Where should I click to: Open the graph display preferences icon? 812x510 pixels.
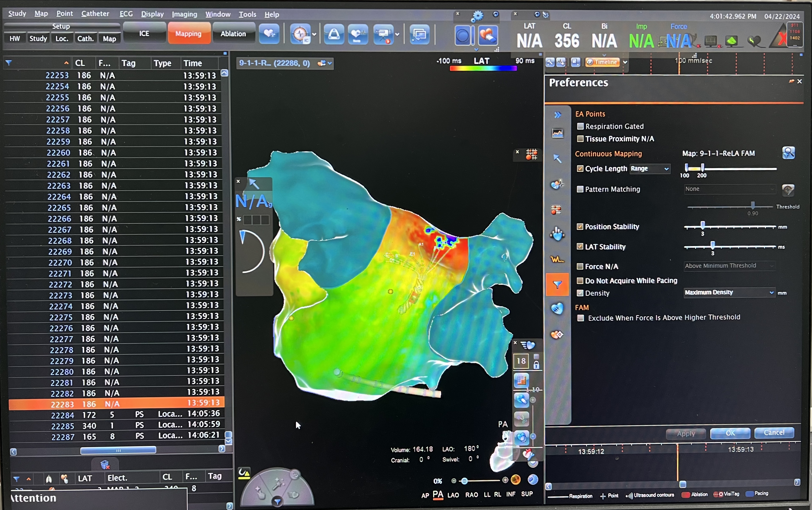click(x=558, y=133)
